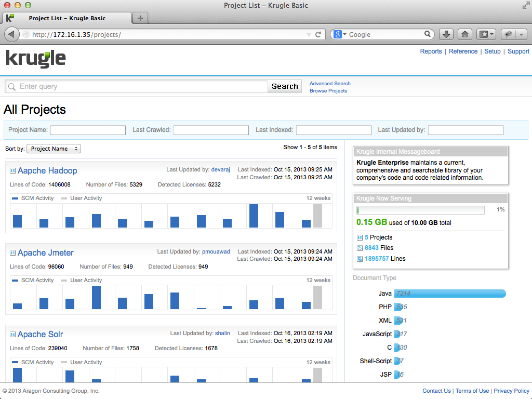532x399 pixels.
Task: Click the XML document type bar
Action: click(397, 321)
